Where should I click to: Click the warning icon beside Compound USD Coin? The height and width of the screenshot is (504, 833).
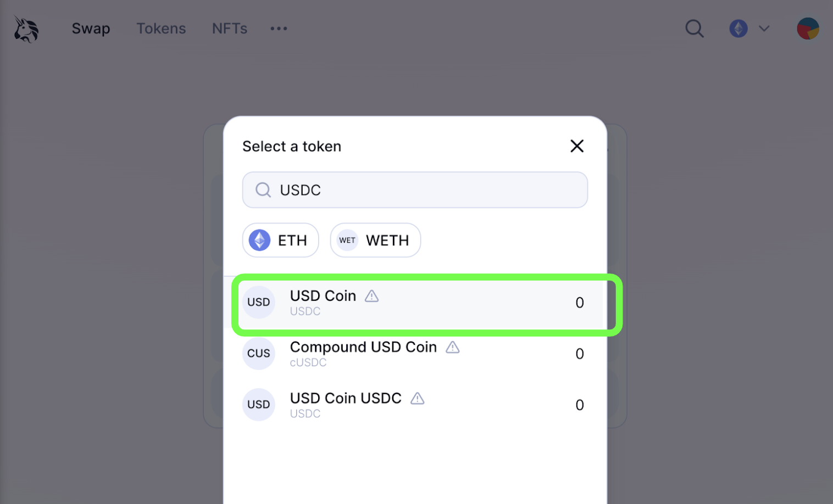(453, 348)
